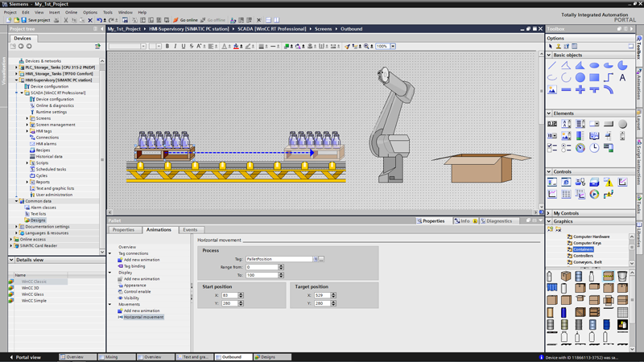The width and height of the screenshot is (644, 362).
Task: Adjust Start position X stepper
Action: [241, 295]
